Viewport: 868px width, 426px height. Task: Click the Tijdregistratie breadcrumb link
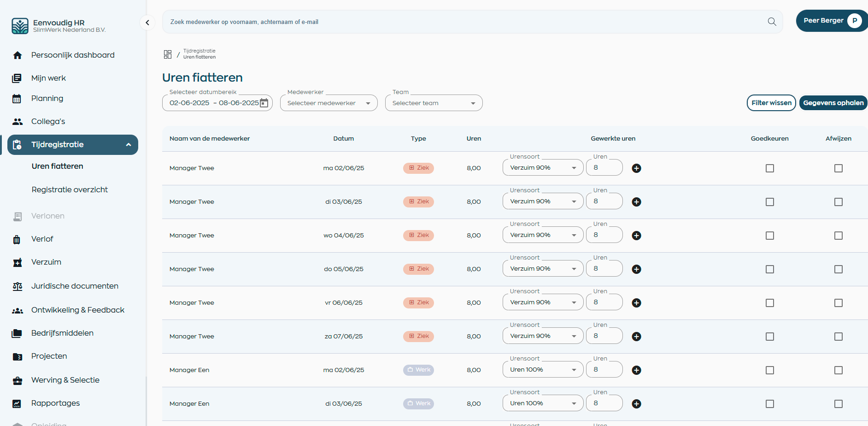pos(199,51)
